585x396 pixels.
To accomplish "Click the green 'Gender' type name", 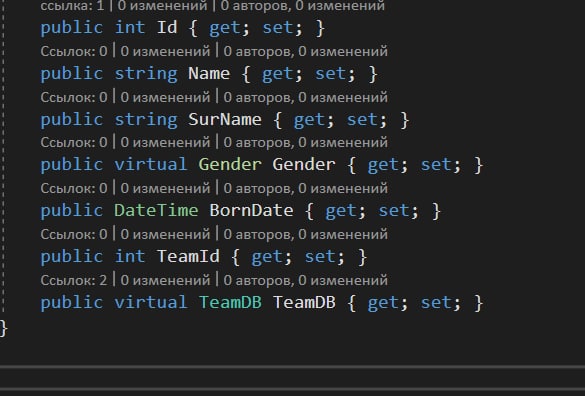I will (230, 164).
